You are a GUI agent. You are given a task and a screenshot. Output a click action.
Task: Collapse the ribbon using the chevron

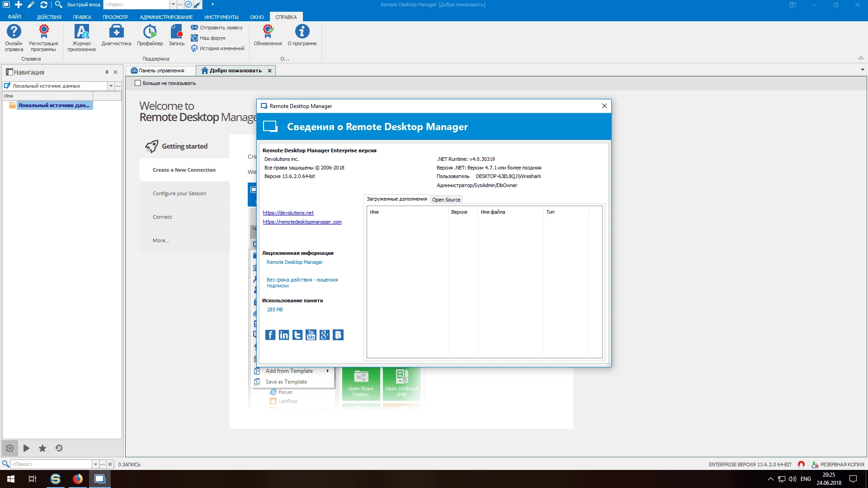pyautogui.click(x=861, y=58)
